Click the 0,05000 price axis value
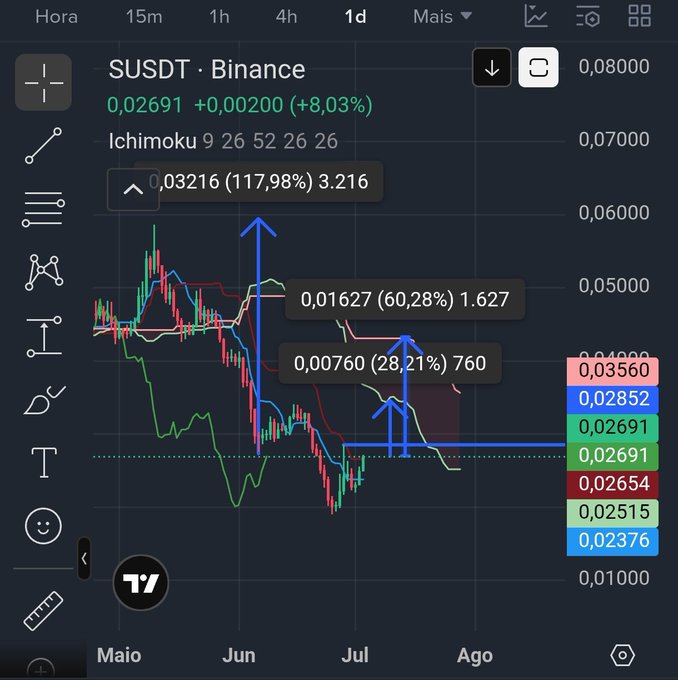Viewport: 678px width, 680px height. [614, 285]
